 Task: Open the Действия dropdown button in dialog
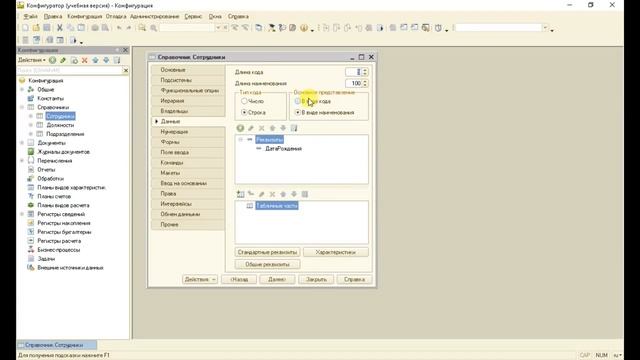click(200, 280)
